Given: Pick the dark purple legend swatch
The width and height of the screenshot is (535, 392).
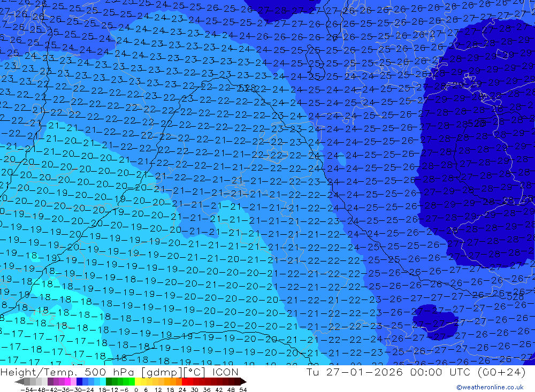Looking at the screenshot, I should [x=50, y=382].
